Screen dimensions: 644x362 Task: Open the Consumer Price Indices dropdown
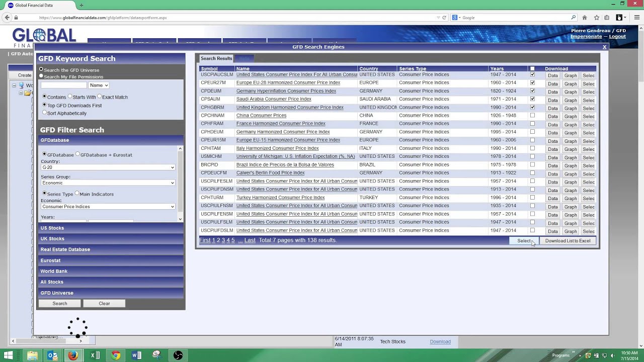pos(108,207)
